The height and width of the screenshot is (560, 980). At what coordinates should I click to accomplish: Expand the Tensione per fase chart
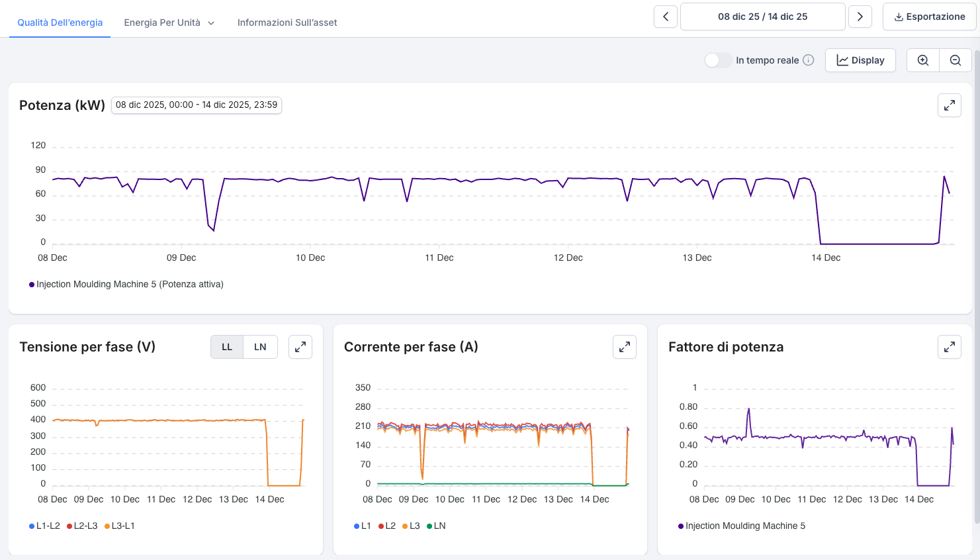point(300,347)
